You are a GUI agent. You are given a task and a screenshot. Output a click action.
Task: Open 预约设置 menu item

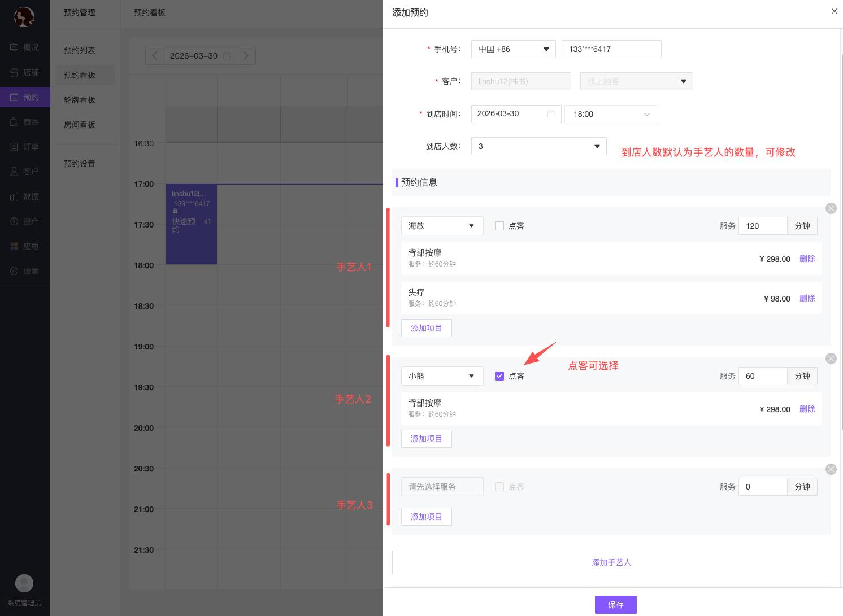(x=80, y=164)
